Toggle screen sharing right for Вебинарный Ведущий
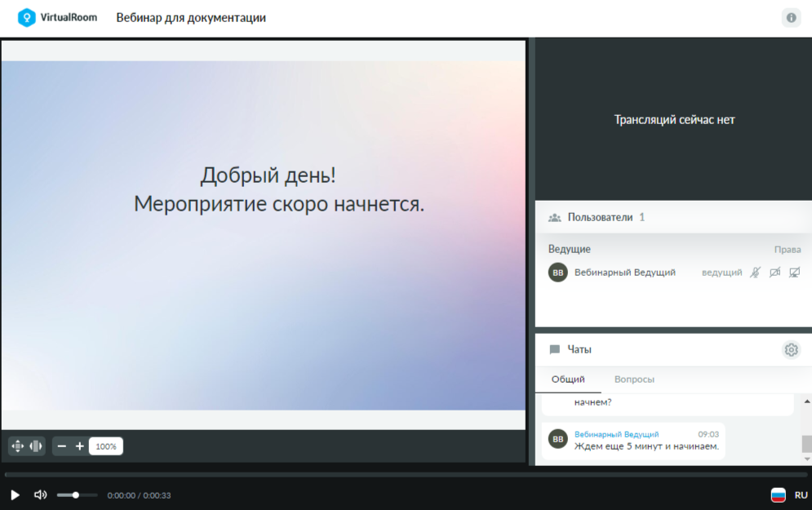 click(x=794, y=273)
